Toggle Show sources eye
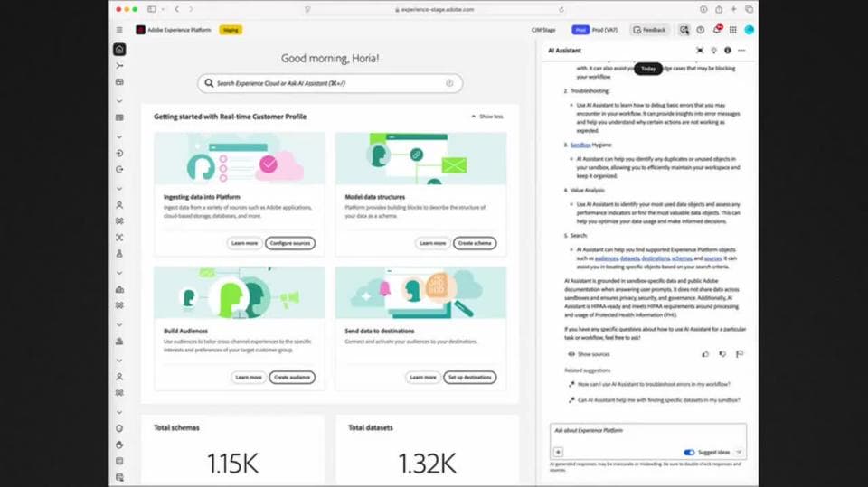868x487 pixels. tap(571, 354)
